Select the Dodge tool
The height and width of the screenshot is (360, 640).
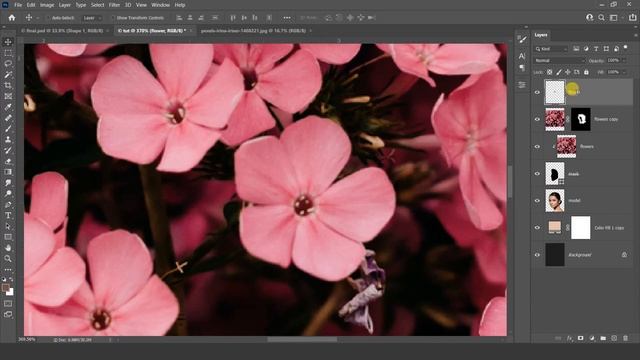(8, 193)
